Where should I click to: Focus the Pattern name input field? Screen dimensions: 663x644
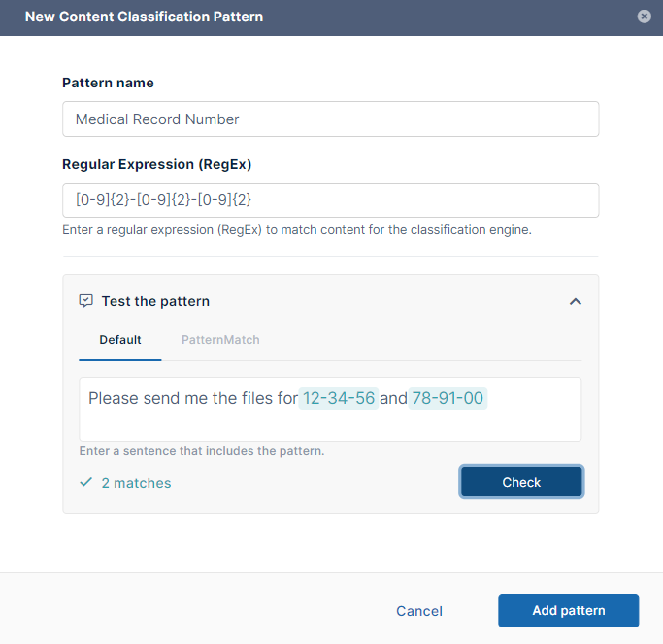330,119
